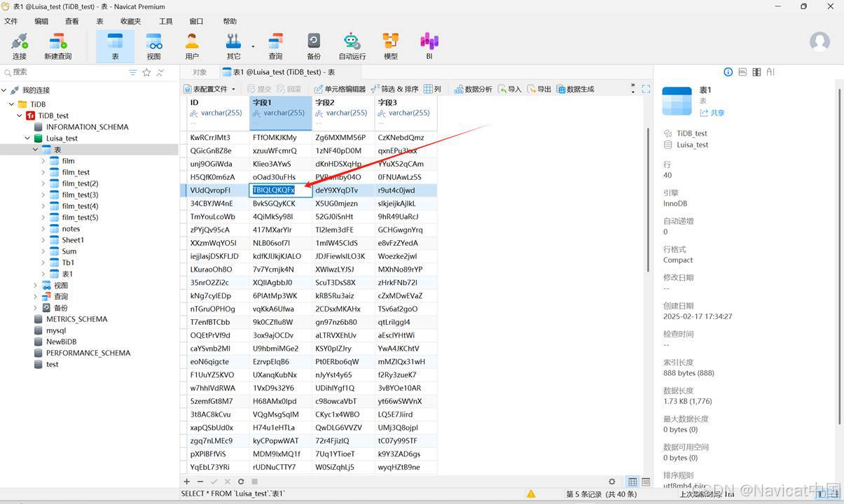Click the delete record minus icon
Viewport: 844px width, 504px height.
tap(200, 482)
